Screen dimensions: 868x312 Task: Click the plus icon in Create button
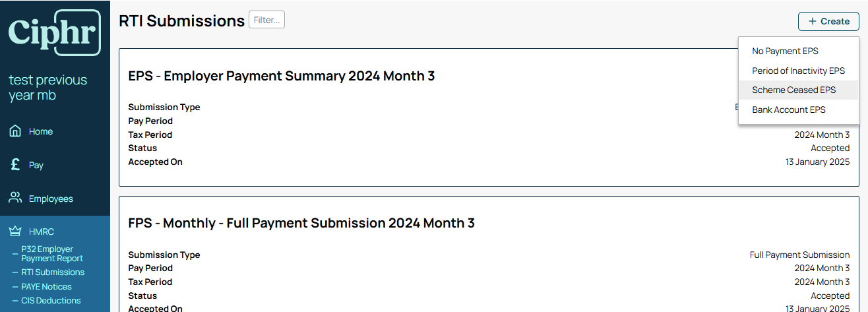813,21
